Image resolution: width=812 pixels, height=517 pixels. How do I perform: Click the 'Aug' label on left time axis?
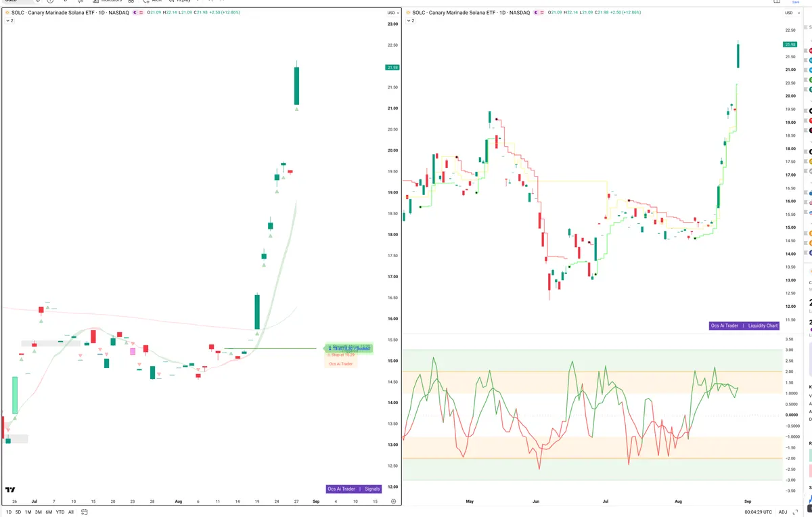179,501
